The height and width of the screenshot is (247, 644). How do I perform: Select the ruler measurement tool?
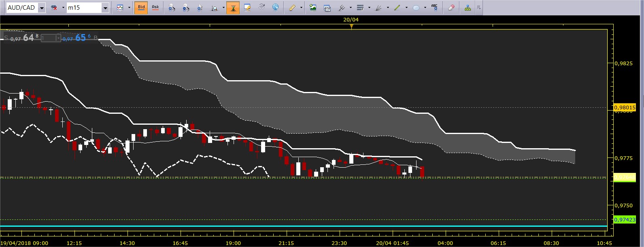point(292,7)
